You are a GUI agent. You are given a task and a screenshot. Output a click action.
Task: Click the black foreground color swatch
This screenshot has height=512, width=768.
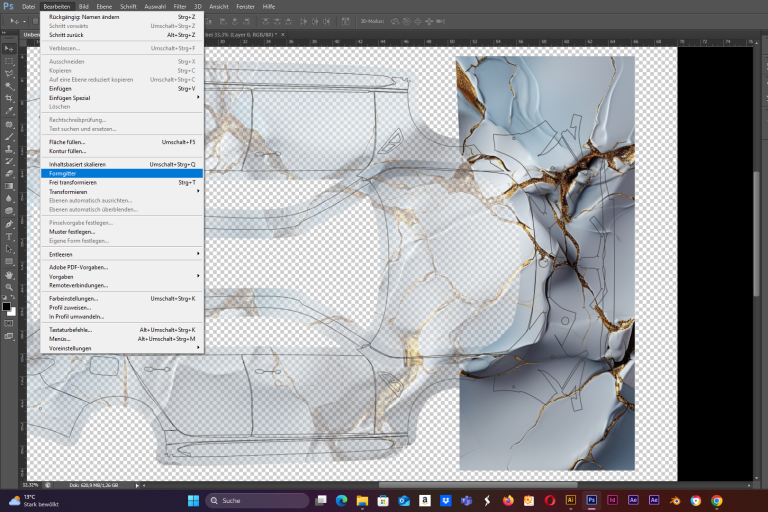tap(6, 307)
